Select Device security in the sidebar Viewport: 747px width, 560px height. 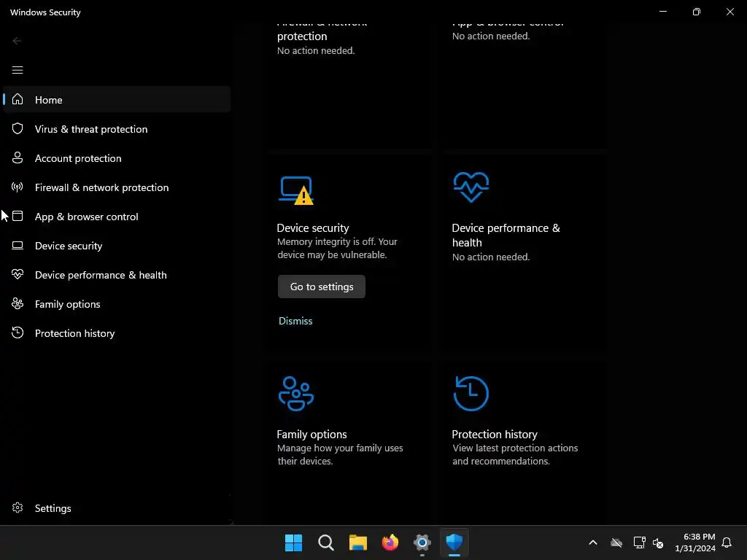pyautogui.click(x=117, y=246)
